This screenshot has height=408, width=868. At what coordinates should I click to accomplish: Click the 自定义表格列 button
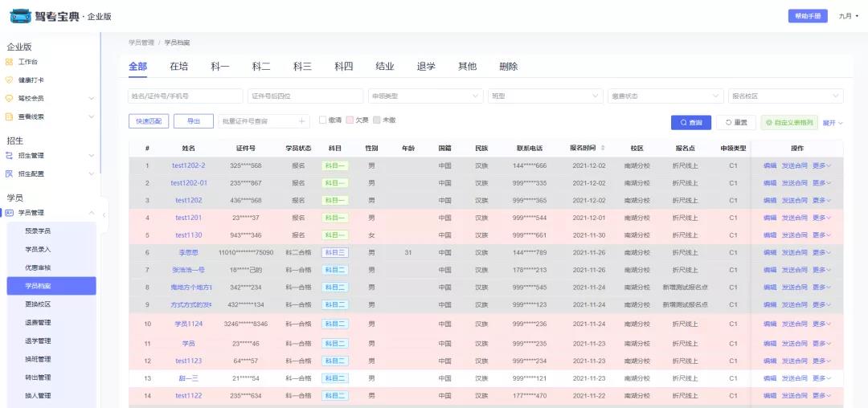point(790,123)
